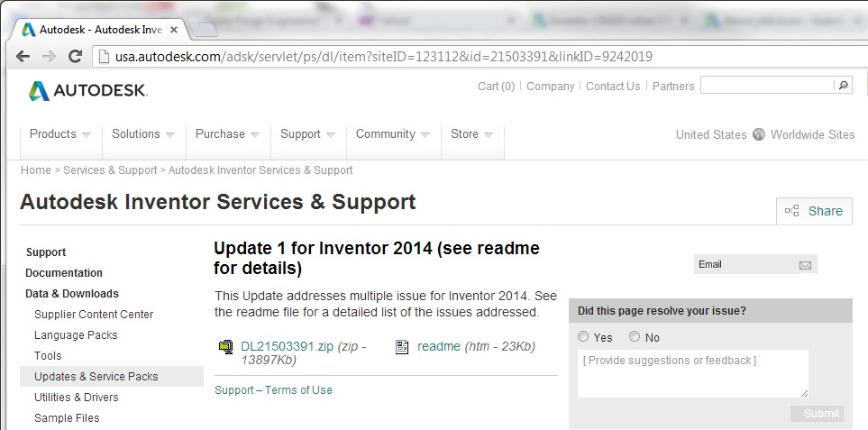The image size is (868, 430).
Task: Click United States region text
Action: pos(711,134)
